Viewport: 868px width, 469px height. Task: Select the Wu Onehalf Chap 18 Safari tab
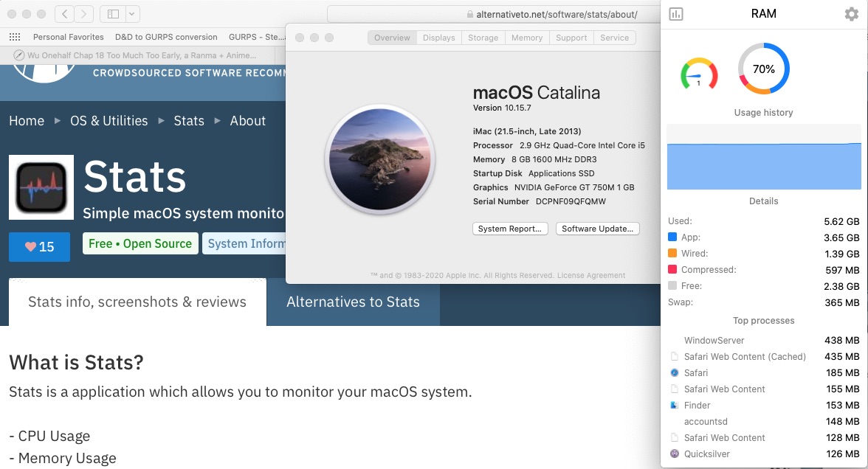(139, 55)
